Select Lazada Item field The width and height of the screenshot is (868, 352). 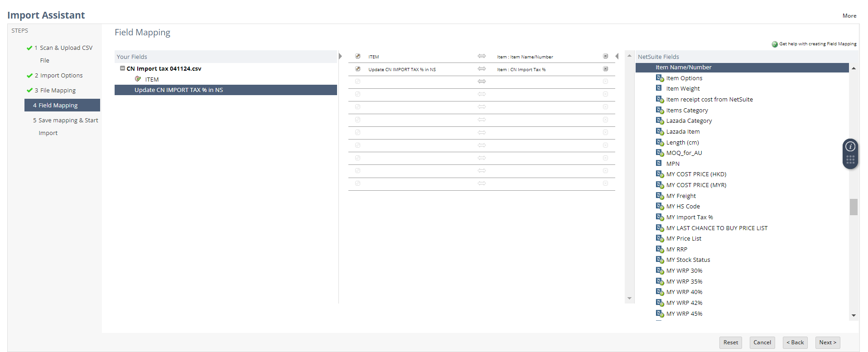pos(683,131)
